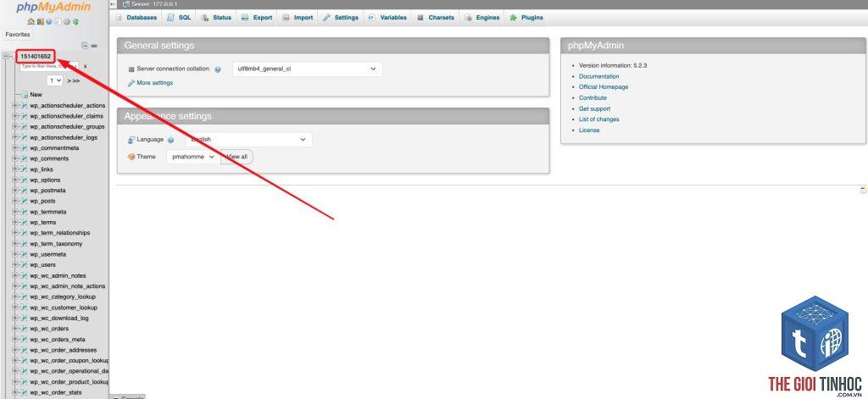Click New to create a table

[x=36, y=95]
